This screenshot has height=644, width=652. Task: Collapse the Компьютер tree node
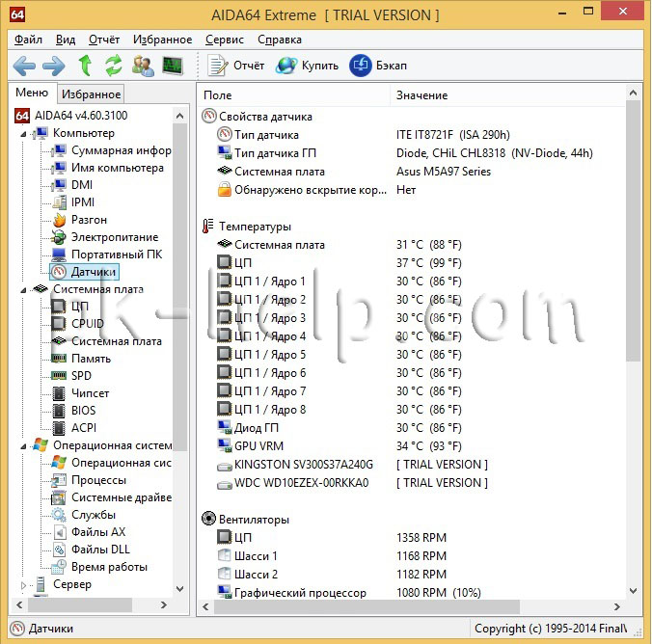23,134
